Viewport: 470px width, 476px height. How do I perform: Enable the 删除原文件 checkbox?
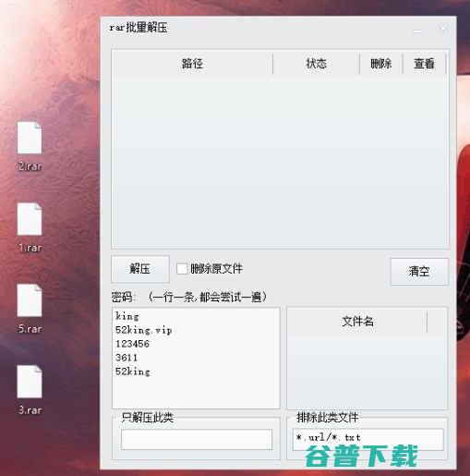coord(182,269)
